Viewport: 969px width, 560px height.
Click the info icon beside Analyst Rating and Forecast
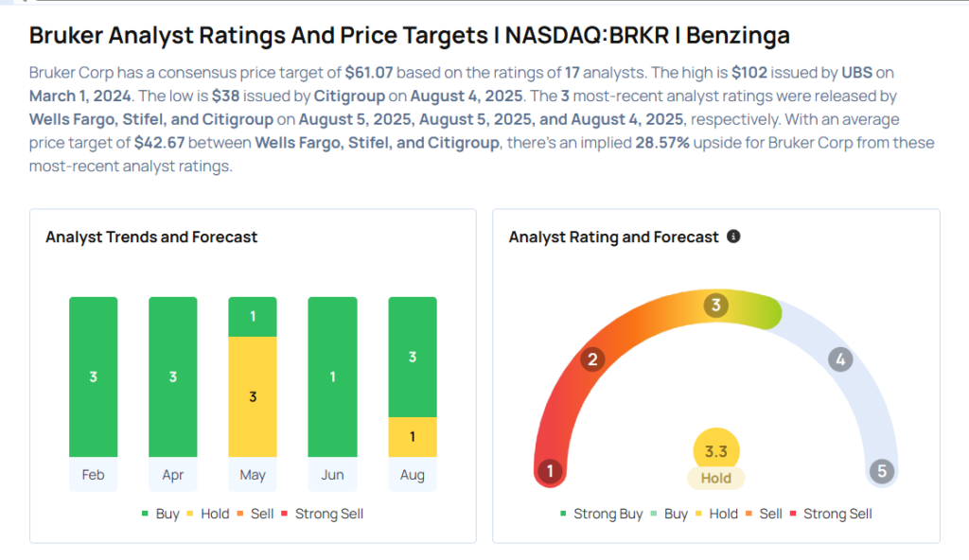point(733,236)
